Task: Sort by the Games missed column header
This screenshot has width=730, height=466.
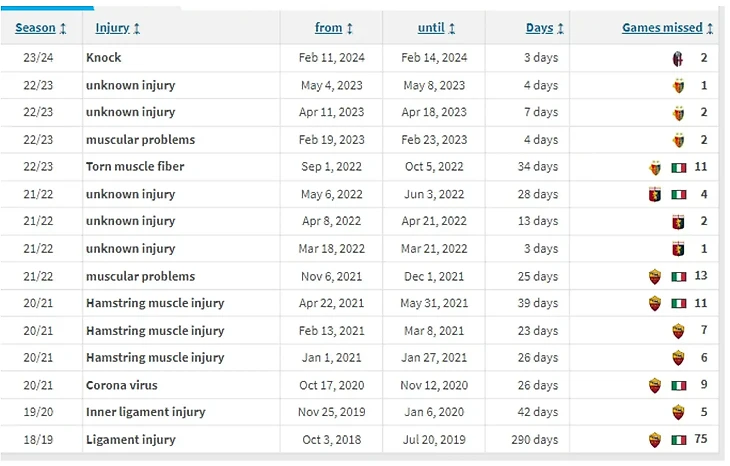Action: click(667, 28)
